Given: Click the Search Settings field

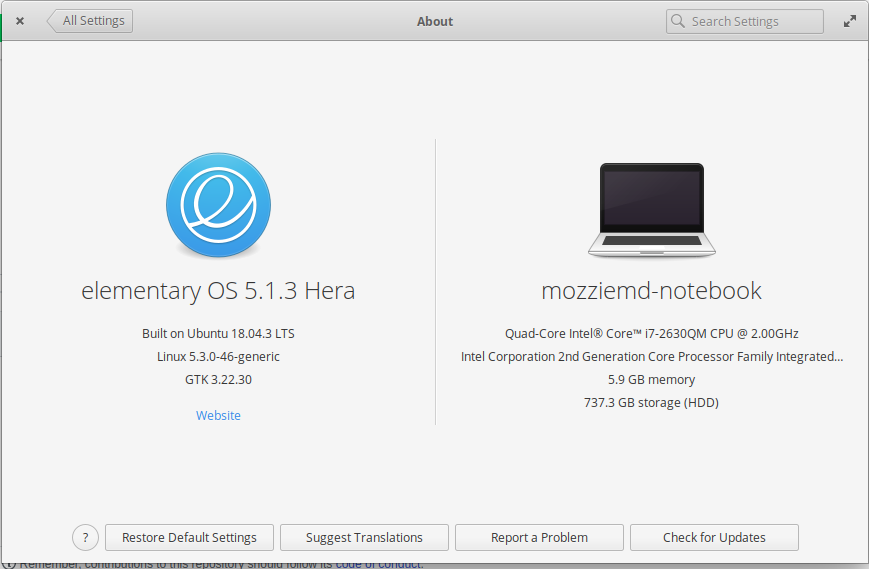Looking at the screenshot, I should pos(744,21).
